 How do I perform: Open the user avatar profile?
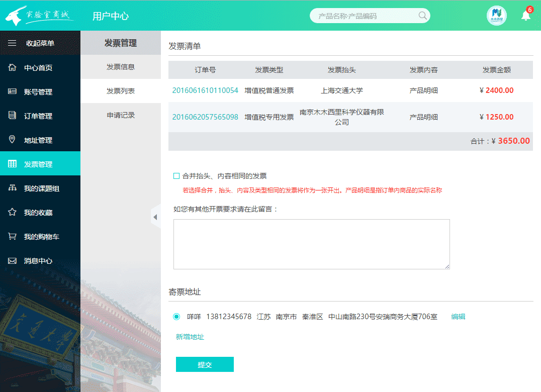(496, 16)
